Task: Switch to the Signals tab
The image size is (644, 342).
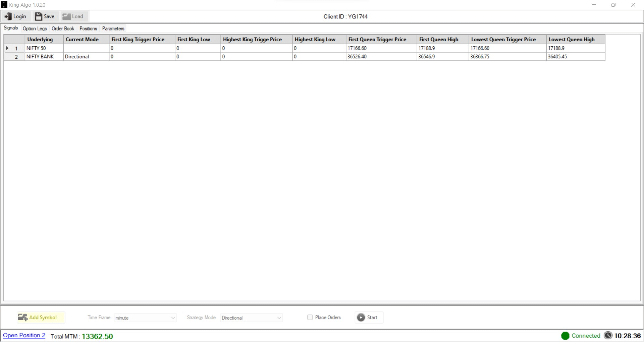Action: (11, 28)
